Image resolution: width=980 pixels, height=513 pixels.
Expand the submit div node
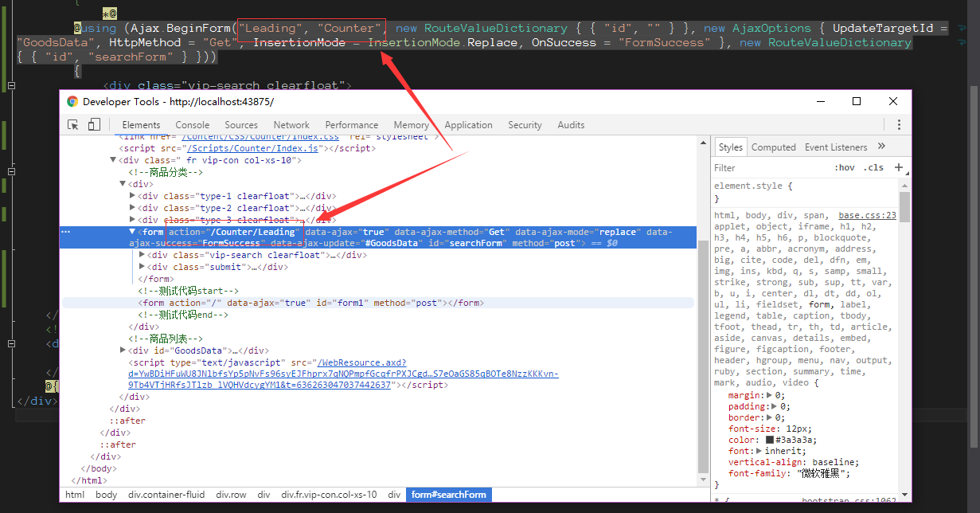142,267
